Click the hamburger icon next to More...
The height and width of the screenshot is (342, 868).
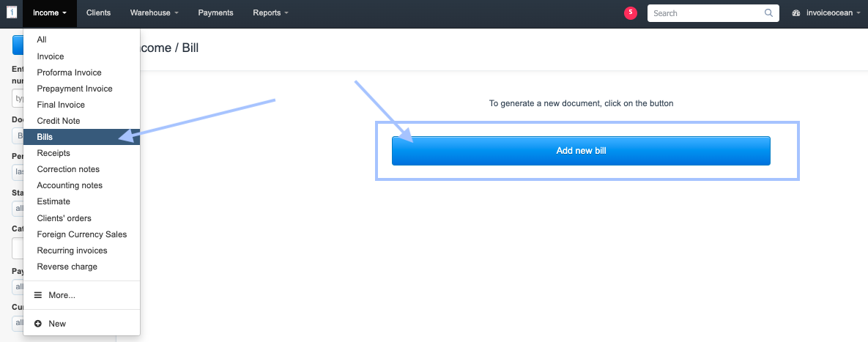(x=38, y=295)
